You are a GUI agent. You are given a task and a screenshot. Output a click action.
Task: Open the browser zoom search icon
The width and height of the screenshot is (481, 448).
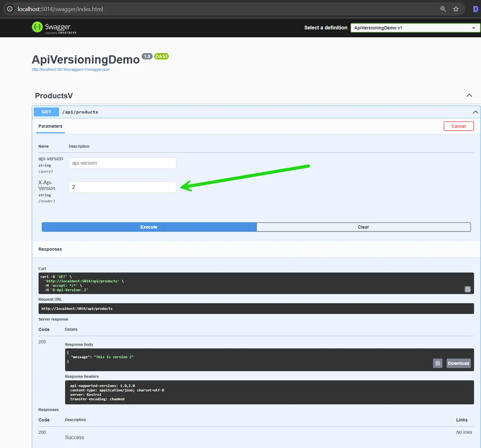(x=443, y=9)
